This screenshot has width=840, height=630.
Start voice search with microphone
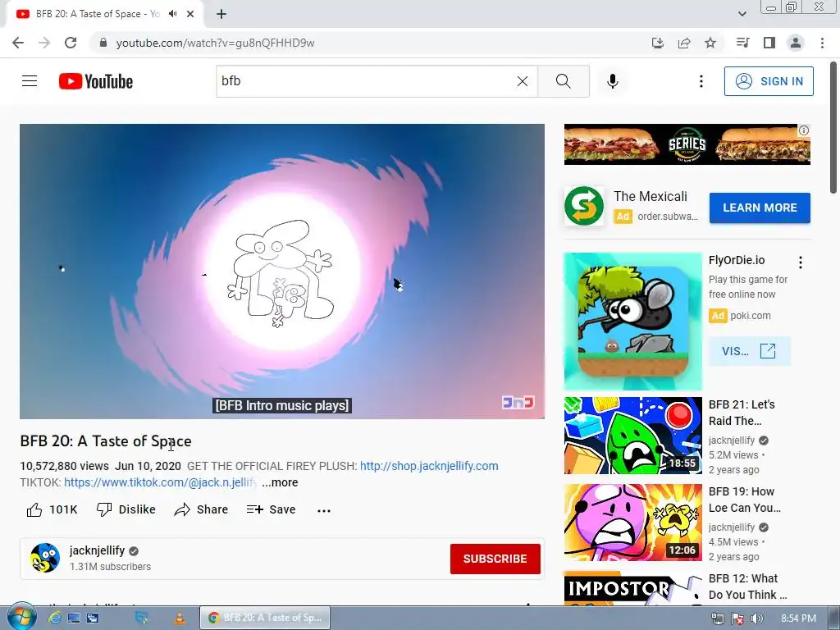coord(612,81)
